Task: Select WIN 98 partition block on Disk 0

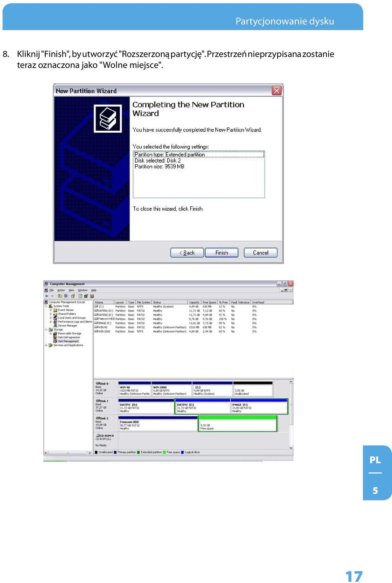Action: tap(135, 389)
